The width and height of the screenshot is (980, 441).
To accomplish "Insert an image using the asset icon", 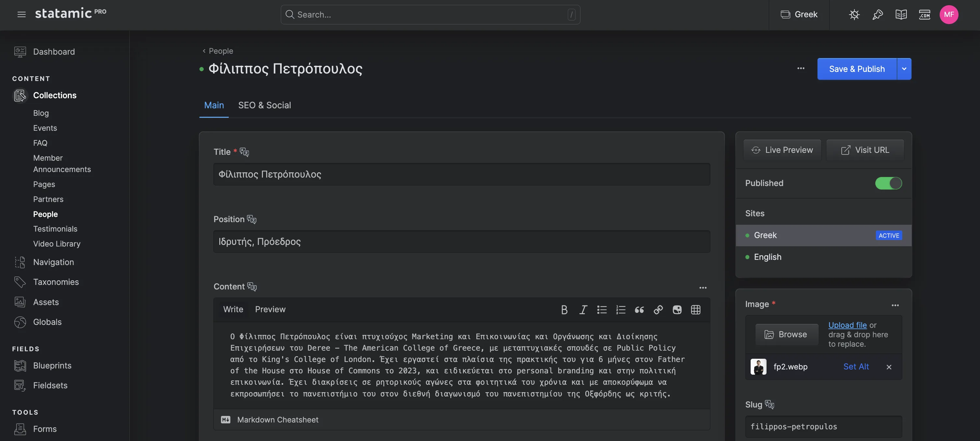I will pyautogui.click(x=677, y=310).
